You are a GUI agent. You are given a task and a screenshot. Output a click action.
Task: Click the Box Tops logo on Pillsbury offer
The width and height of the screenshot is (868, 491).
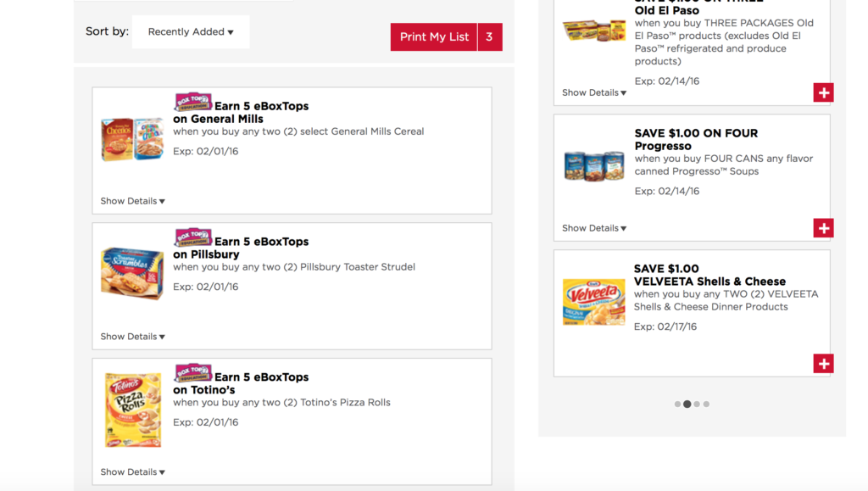click(192, 237)
